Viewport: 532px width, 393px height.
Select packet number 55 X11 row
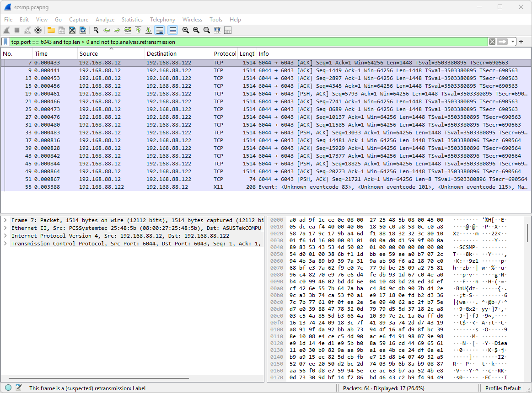pos(266,187)
